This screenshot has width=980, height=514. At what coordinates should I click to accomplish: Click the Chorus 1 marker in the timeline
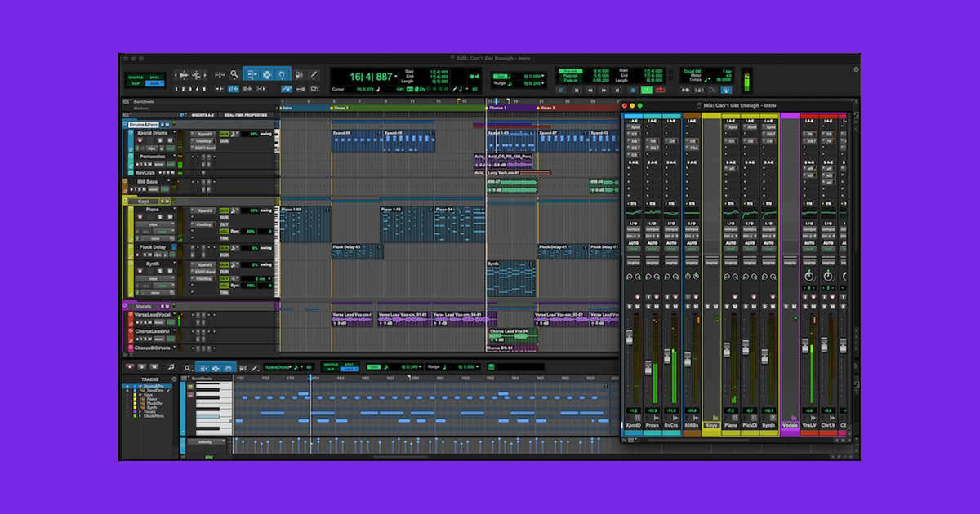click(x=498, y=108)
